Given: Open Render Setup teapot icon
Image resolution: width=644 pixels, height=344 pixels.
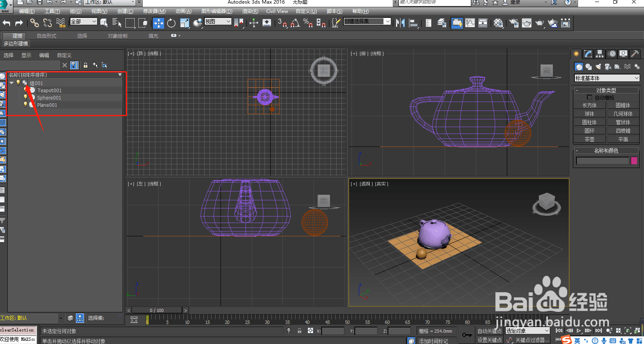Looking at the screenshot, I should pyautogui.click(x=514, y=23).
